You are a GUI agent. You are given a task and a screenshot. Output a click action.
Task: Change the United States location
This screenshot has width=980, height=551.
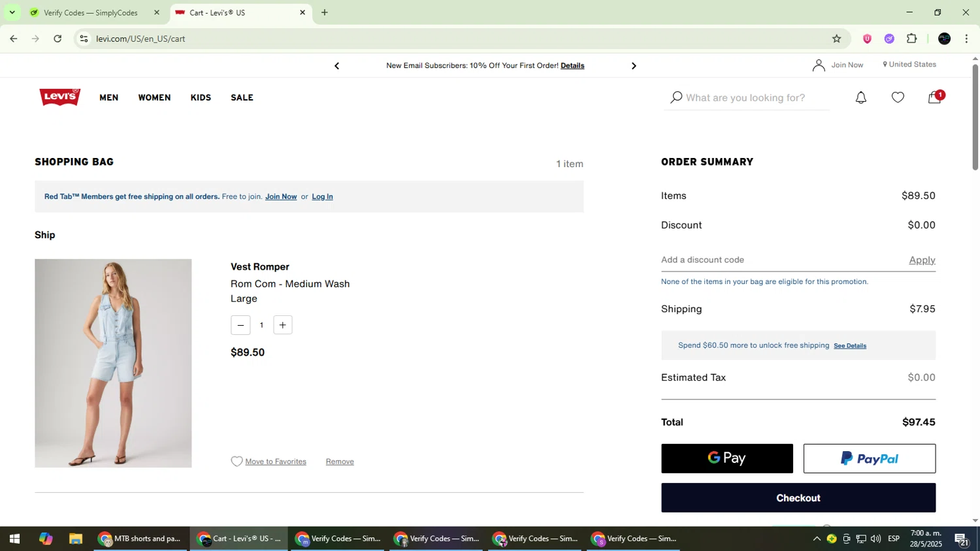click(x=909, y=65)
